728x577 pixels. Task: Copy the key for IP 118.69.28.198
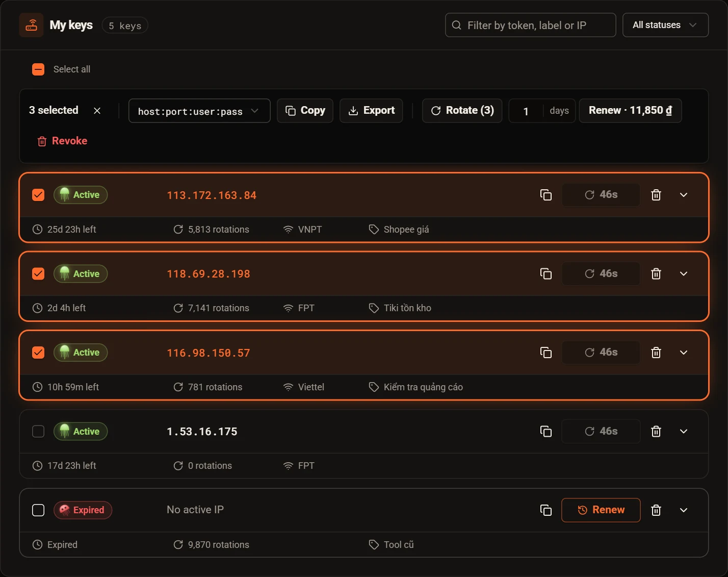[545, 274]
